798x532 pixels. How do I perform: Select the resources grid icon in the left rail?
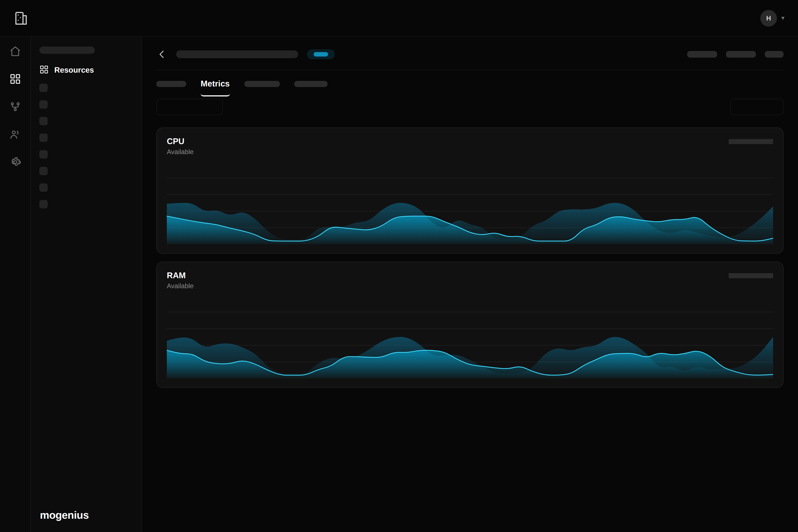tap(15, 79)
